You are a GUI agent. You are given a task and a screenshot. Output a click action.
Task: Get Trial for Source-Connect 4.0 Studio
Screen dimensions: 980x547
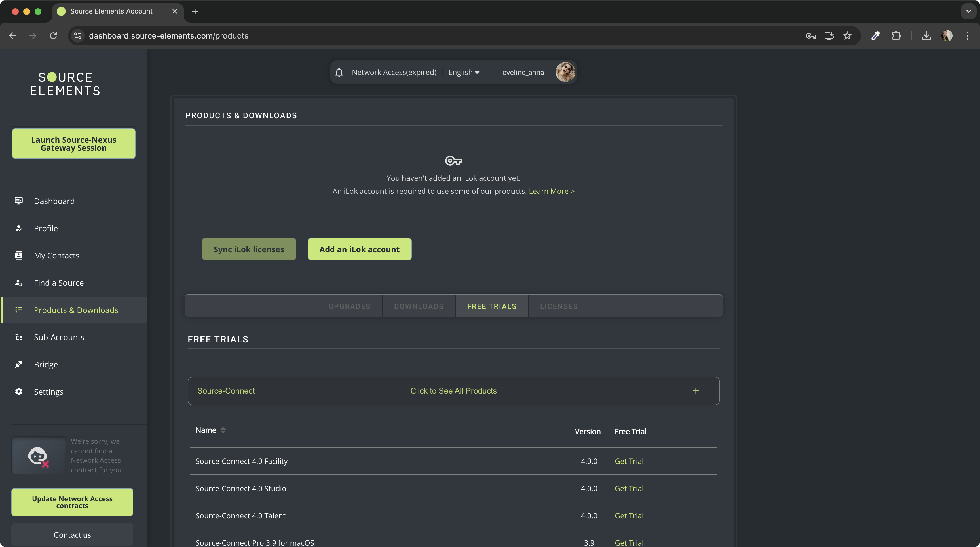pos(629,488)
